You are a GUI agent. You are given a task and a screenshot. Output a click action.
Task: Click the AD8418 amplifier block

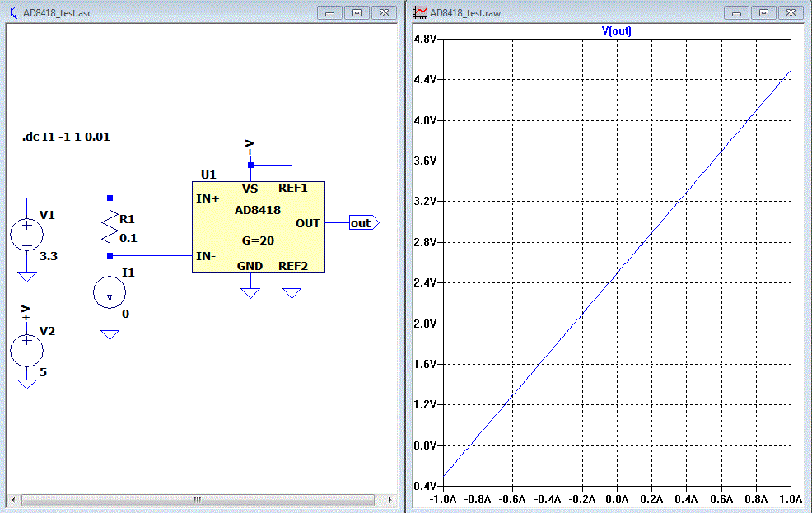[x=259, y=226]
